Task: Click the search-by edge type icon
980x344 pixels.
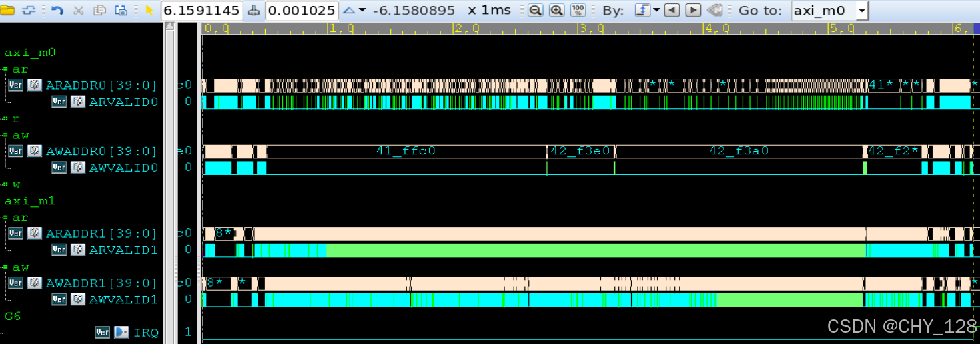Action: pyautogui.click(x=642, y=10)
